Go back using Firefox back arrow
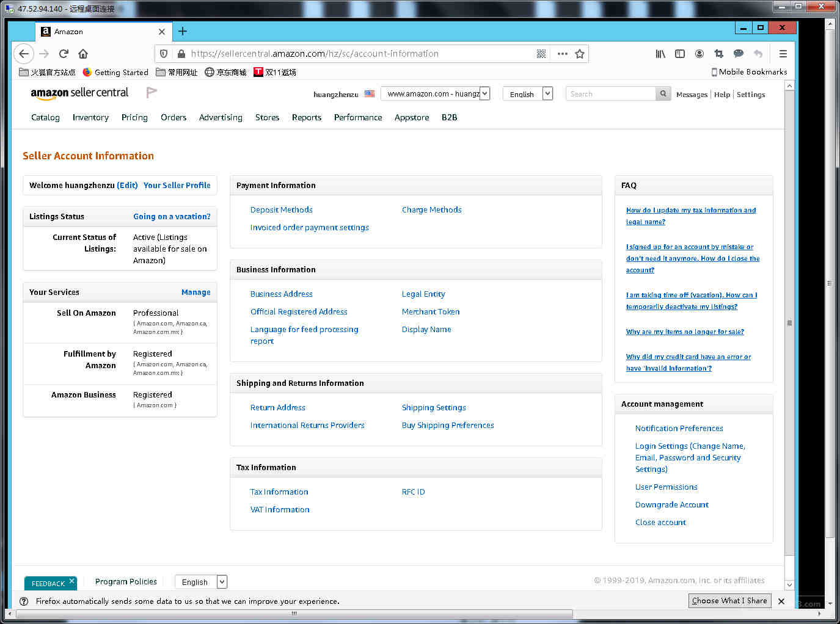This screenshot has height=624, width=840. click(24, 54)
